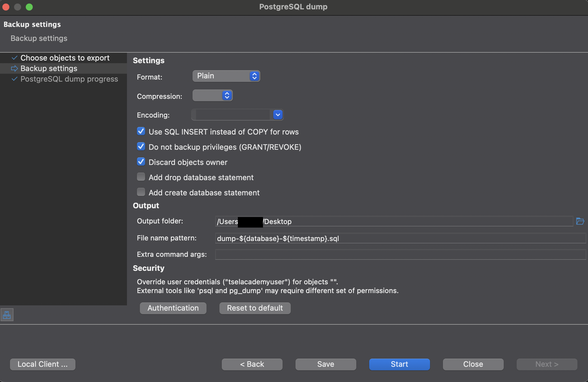Toggle Do not backup privileges checkbox
The image size is (588, 382).
click(x=141, y=147)
